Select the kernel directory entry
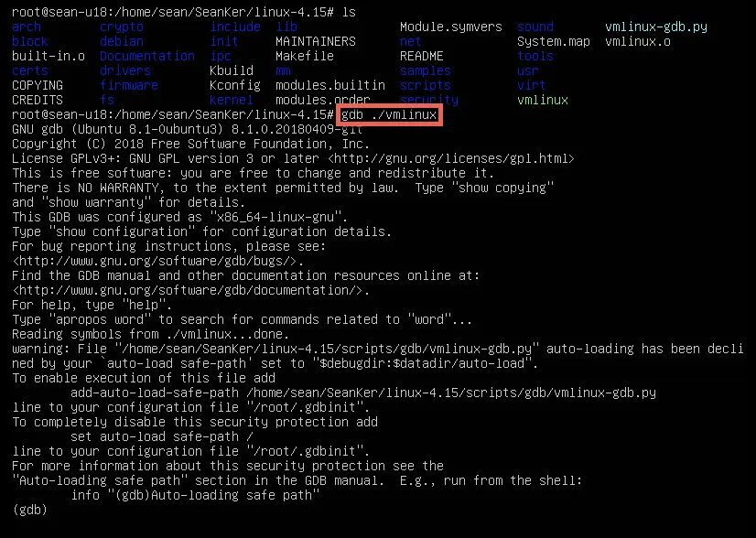This screenshot has height=538, width=756. coord(232,100)
